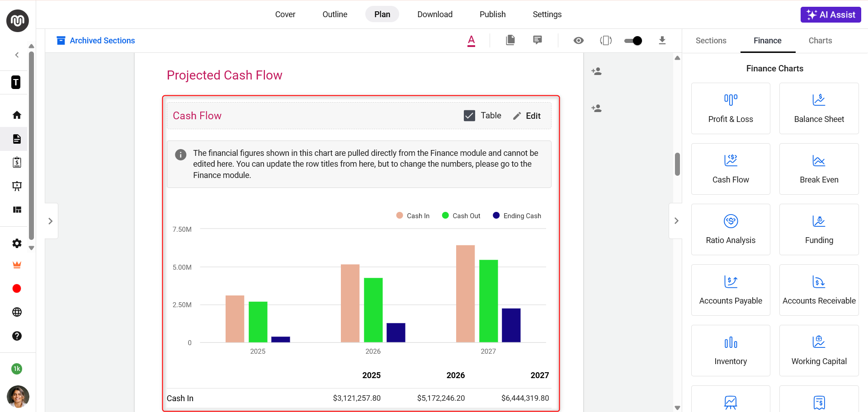Open the Settings tab in the top navigation
The height and width of the screenshot is (412, 868).
click(547, 14)
